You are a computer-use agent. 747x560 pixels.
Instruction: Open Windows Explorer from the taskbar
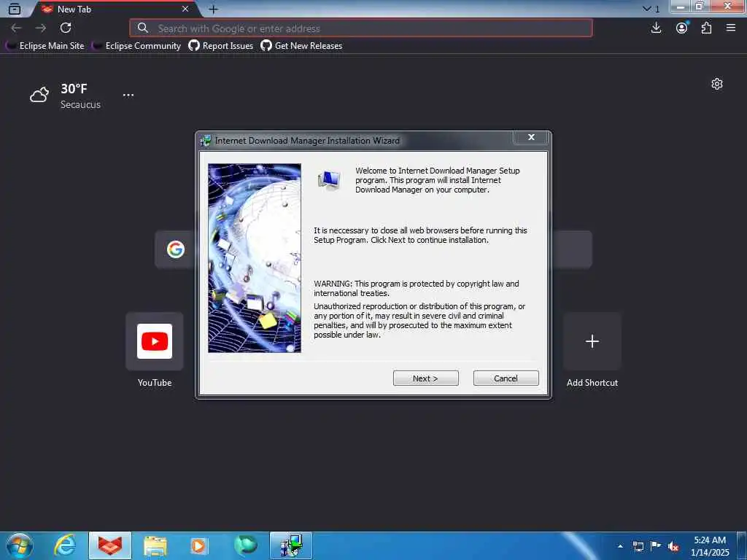click(x=155, y=545)
